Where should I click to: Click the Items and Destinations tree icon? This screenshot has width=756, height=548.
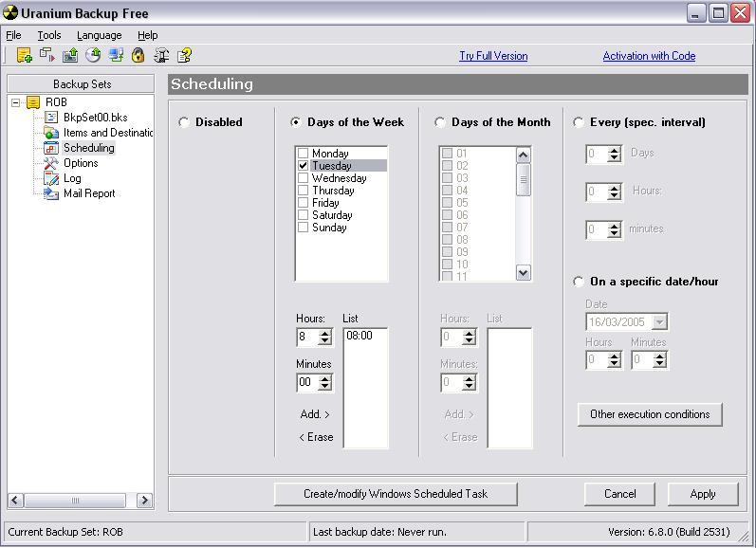[x=51, y=133]
